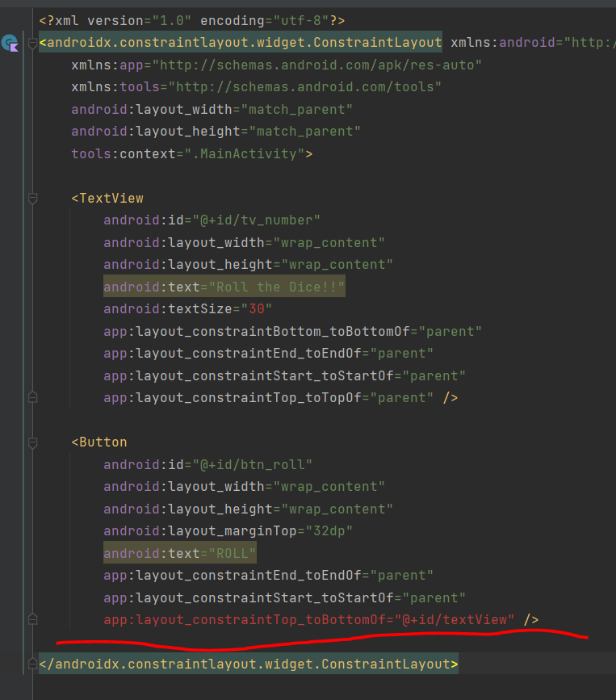The image size is (616, 700).
Task: Click the android:id="@+id/tv_number" attribute
Action: coord(212,220)
